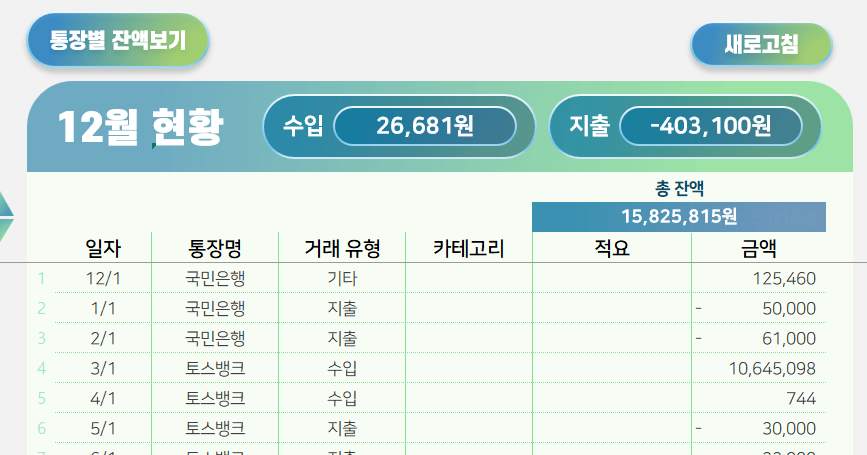This screenshot has width=867, height=455.
Task: Select the total balance 15,825,815원 cell
Action: (678, 216)
